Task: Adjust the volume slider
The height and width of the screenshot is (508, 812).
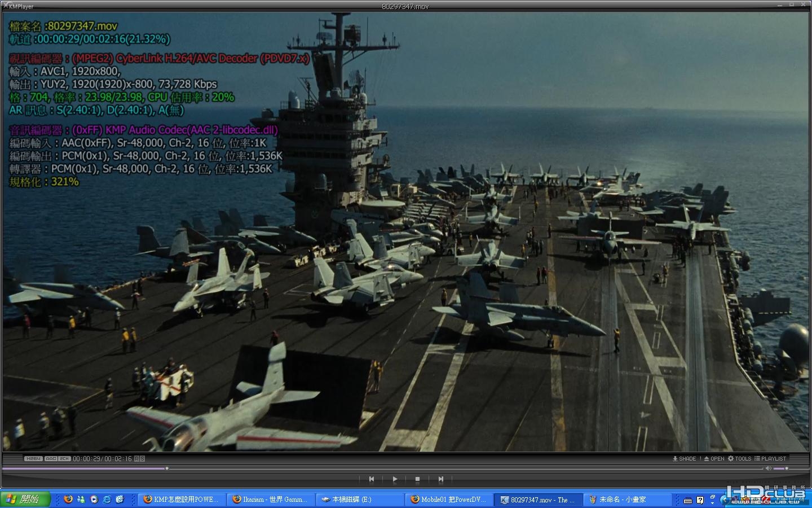Action: [x=780, y=468]
